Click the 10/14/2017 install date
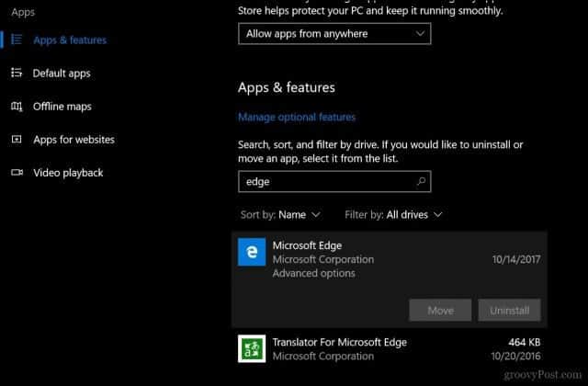 click(x=516, y=259)
